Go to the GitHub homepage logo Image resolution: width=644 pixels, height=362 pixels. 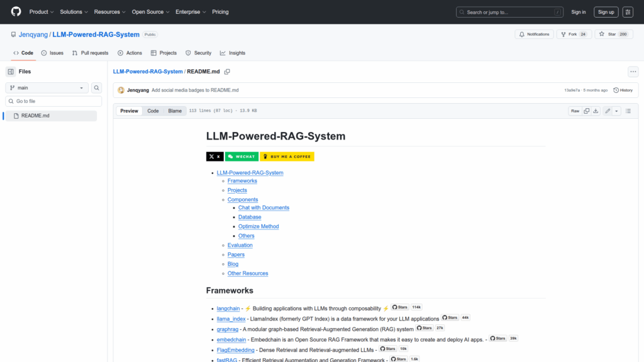point(16,12)
